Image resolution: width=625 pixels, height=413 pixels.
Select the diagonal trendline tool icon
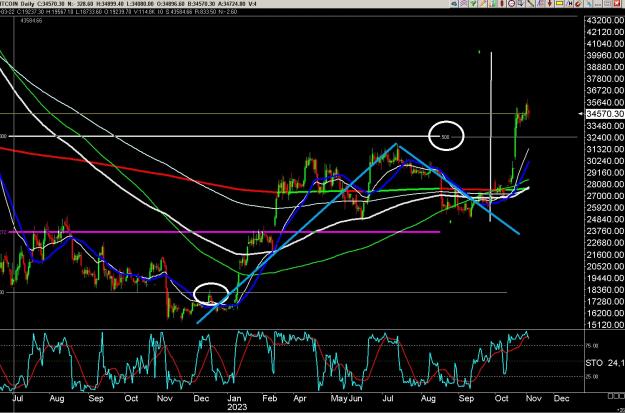click(531, 4)
